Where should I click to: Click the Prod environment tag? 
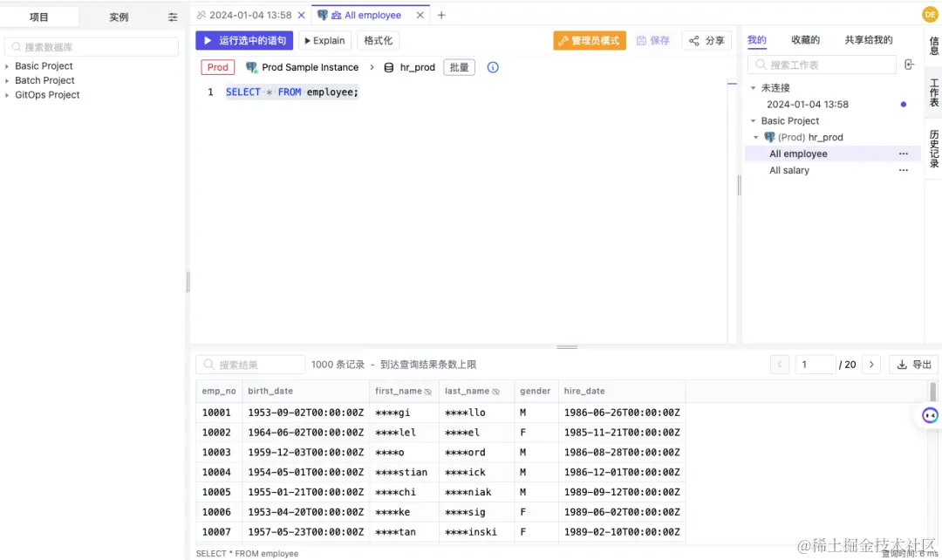point(217,67)
